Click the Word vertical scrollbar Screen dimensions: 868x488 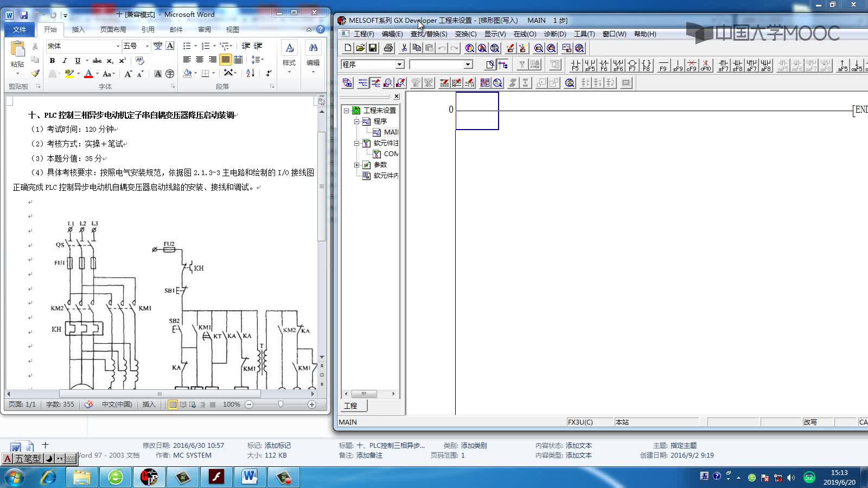322,186
